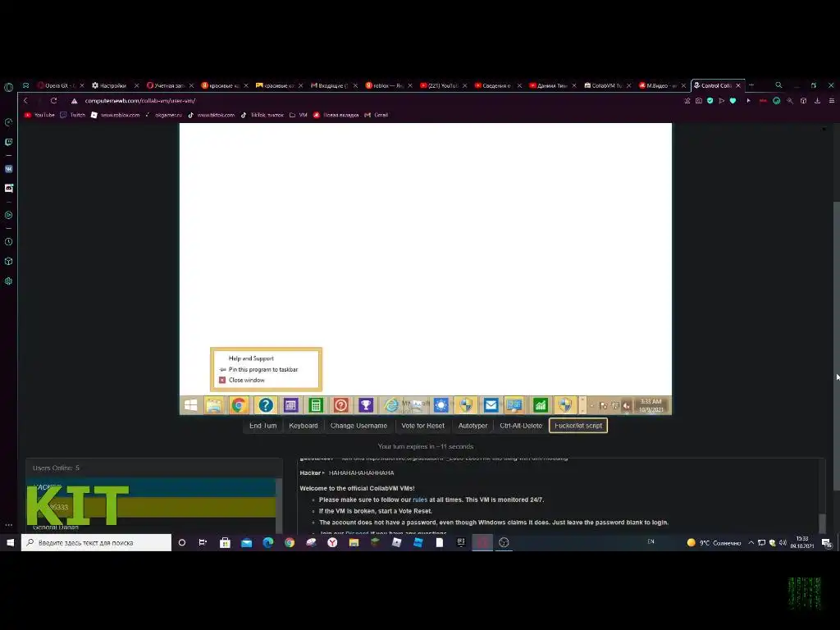840x630 pixels.
Task: Open Twitch in the Opera sidebar
Action: click(8, 142)
